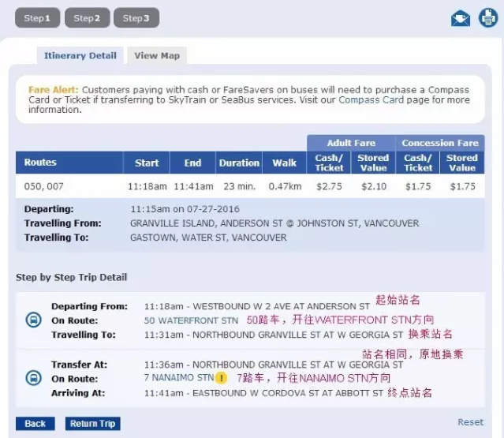Click the 11:31am NORTHBOUND GRANVILLE ST stop
The height and width of the screenshot is (438, 504).
tap(273, 335)
